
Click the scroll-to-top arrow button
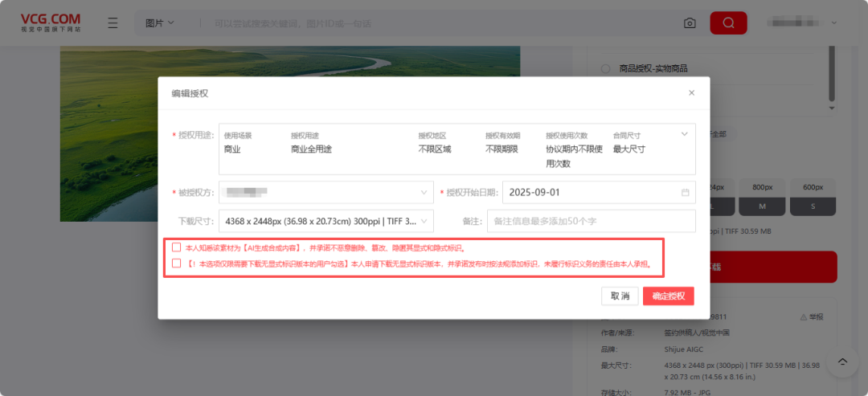[842, 361]
